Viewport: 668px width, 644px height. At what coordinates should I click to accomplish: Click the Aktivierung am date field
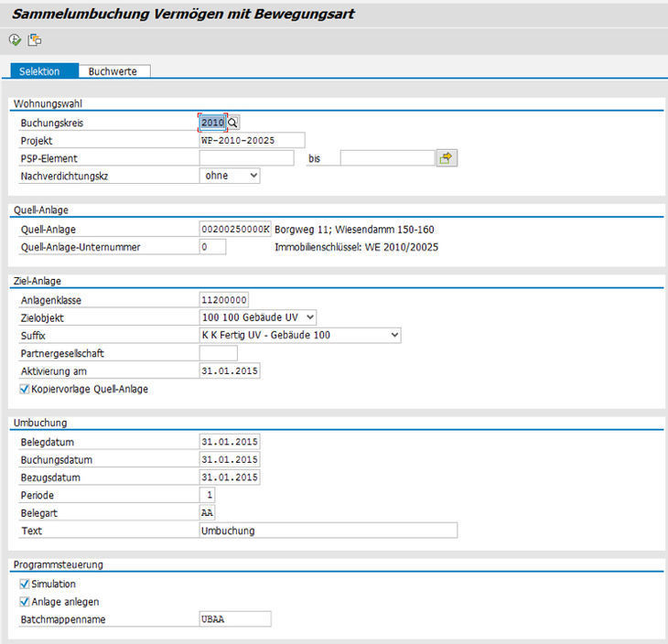[x=230, y=370]
